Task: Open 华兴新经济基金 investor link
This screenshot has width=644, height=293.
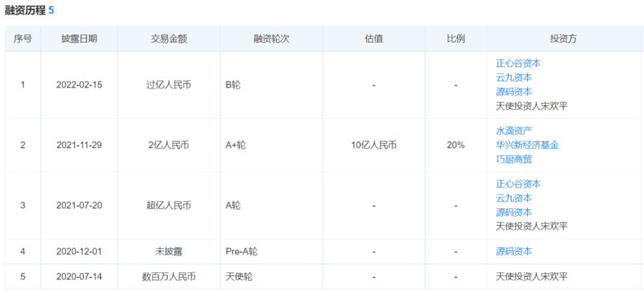Action: 527,145
